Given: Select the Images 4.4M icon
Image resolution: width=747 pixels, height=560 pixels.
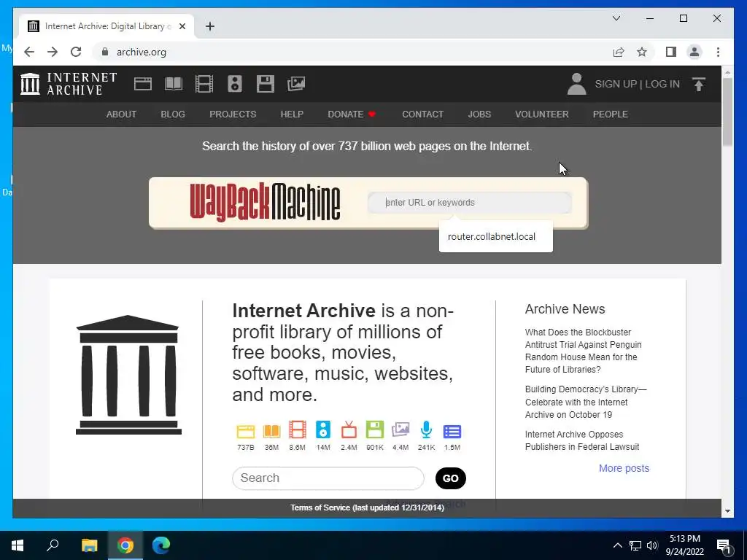Looking at the screenshot, I should click(x=400, y=429).
